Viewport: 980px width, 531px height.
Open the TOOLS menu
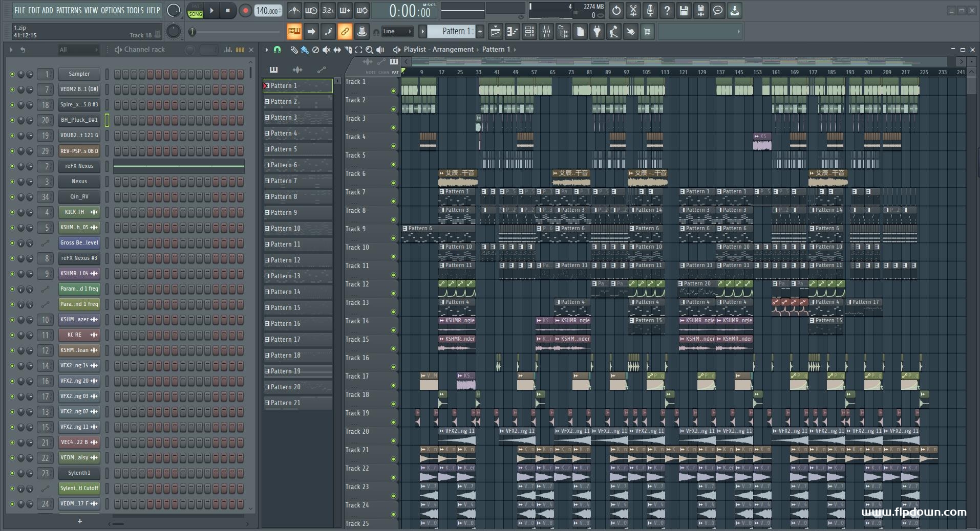[x=135, y=10]
